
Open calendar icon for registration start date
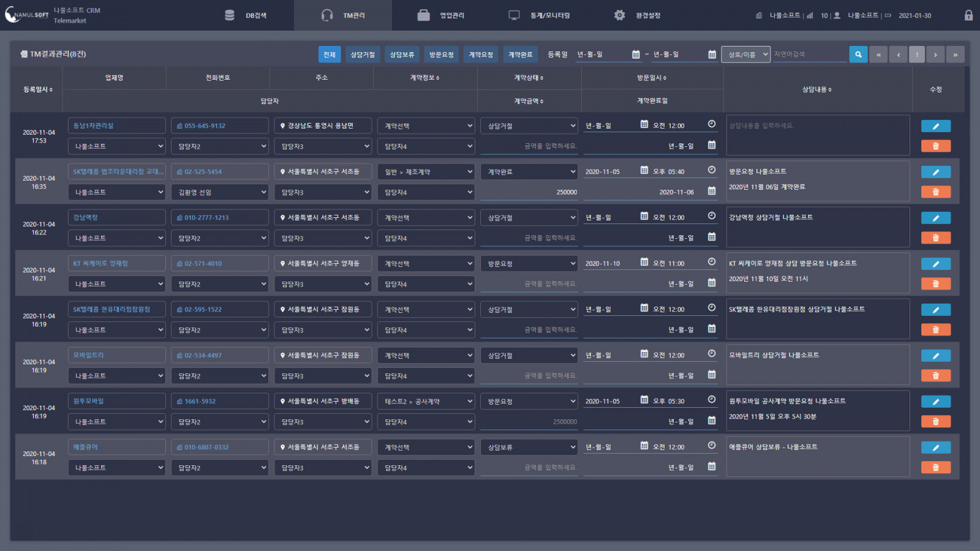(x=636, y=54)
